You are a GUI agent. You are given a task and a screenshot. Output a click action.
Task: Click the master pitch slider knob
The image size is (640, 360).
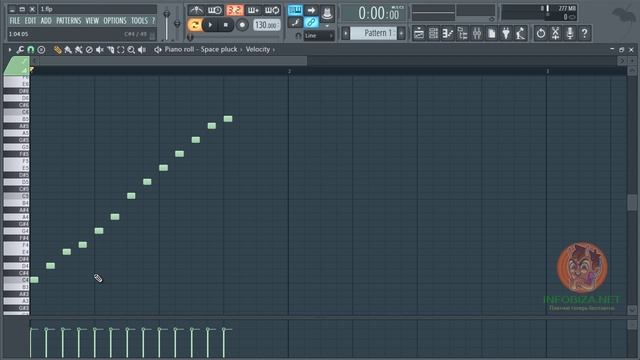(x=177, y=24)
